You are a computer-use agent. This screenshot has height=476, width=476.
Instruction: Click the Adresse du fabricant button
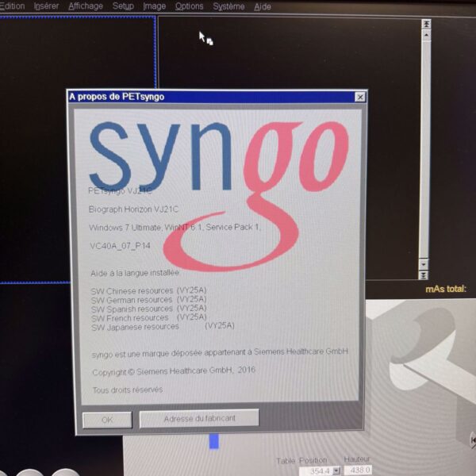(199, 418)
